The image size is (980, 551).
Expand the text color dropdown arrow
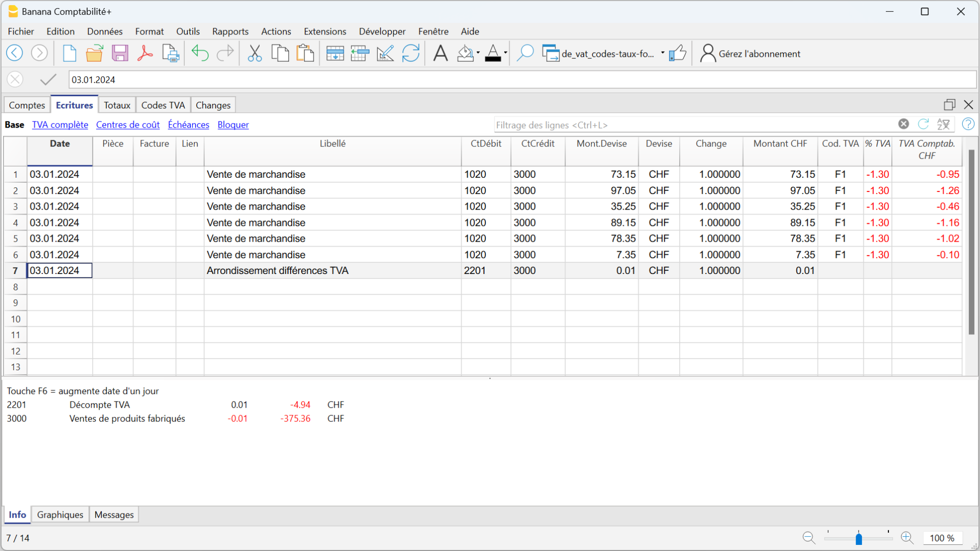click(505, 53)
